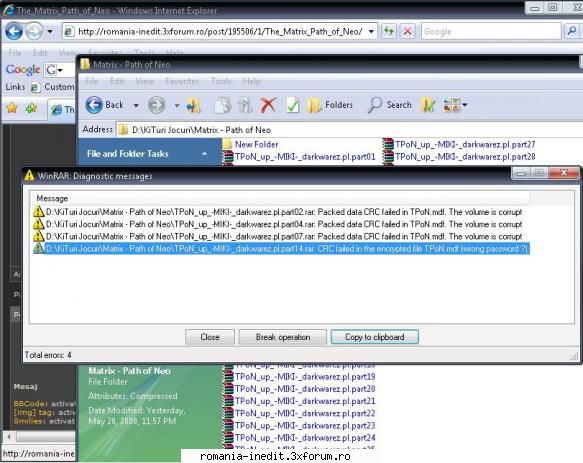Viewport: 583px width, 463px height.
Task: Select the New Folder item
Action: [x=251, y=144]
